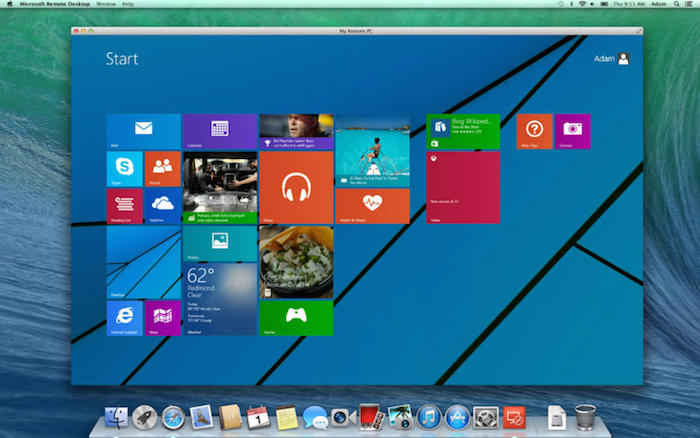Open the Help + Tips tile
The image size is (700, 438).
click(x=535, y=131)
